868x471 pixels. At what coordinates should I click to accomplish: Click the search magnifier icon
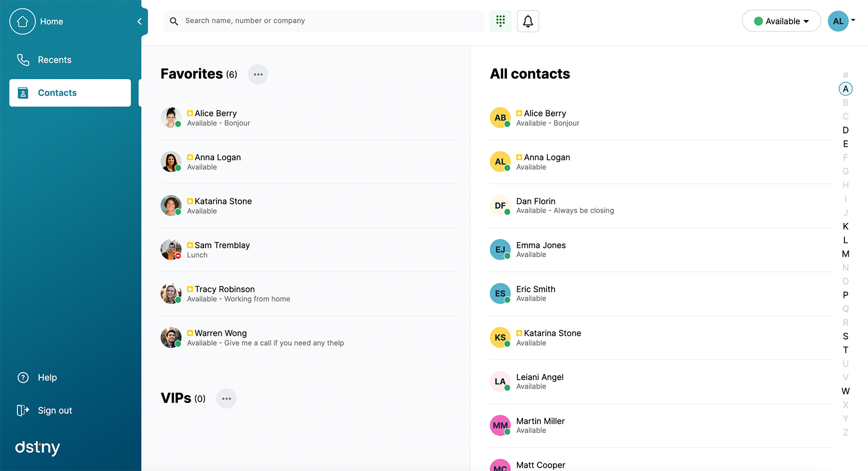click(x=174, y=21)
